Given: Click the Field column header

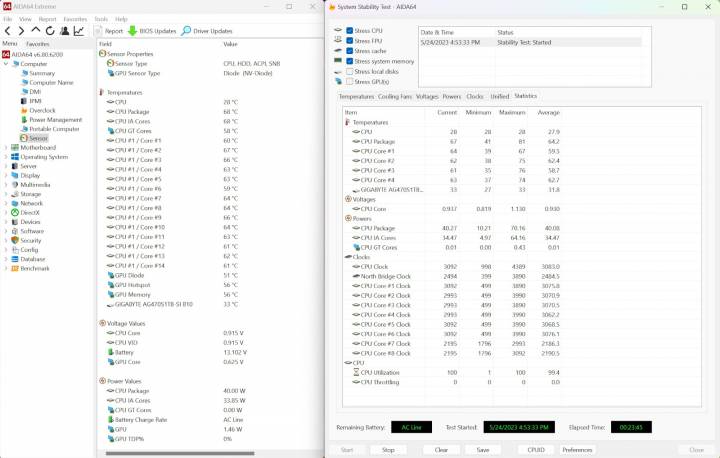Looking at the screenshot, I should [105, 44].
